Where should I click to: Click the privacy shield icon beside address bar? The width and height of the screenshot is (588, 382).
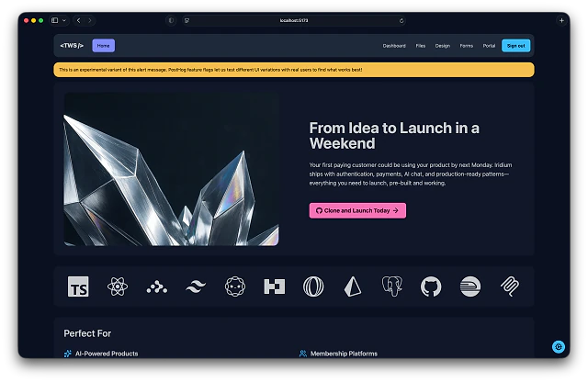[x=171, y=20]
